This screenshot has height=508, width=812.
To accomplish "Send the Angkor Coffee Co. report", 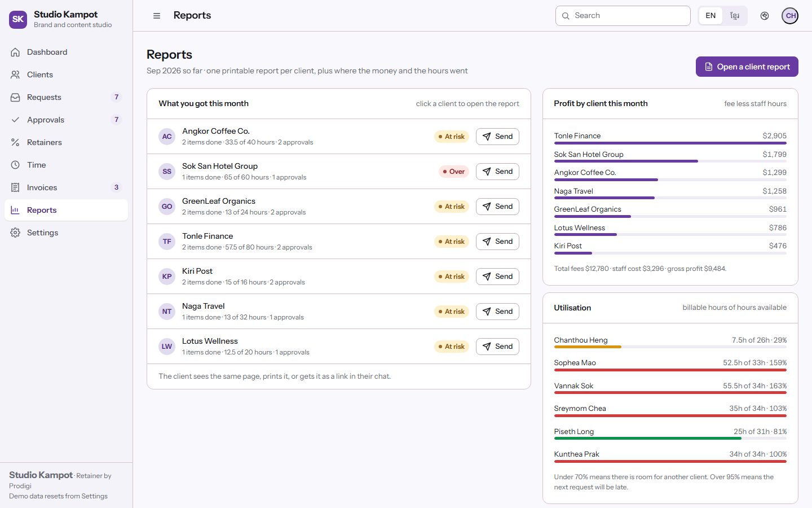I will pyautogui.click(x=497, y=137).
